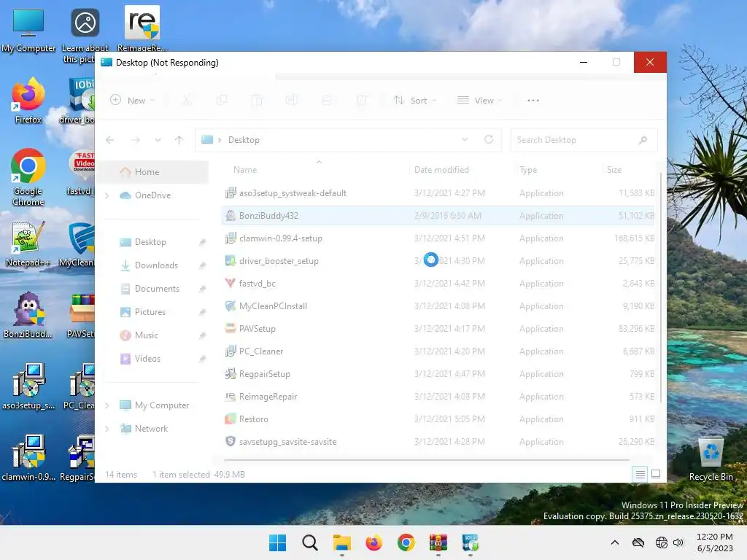Viewport: 747px width, 560px height.
Task: Click the Rename toolbar icon
Action: click(x=292, y=101)
